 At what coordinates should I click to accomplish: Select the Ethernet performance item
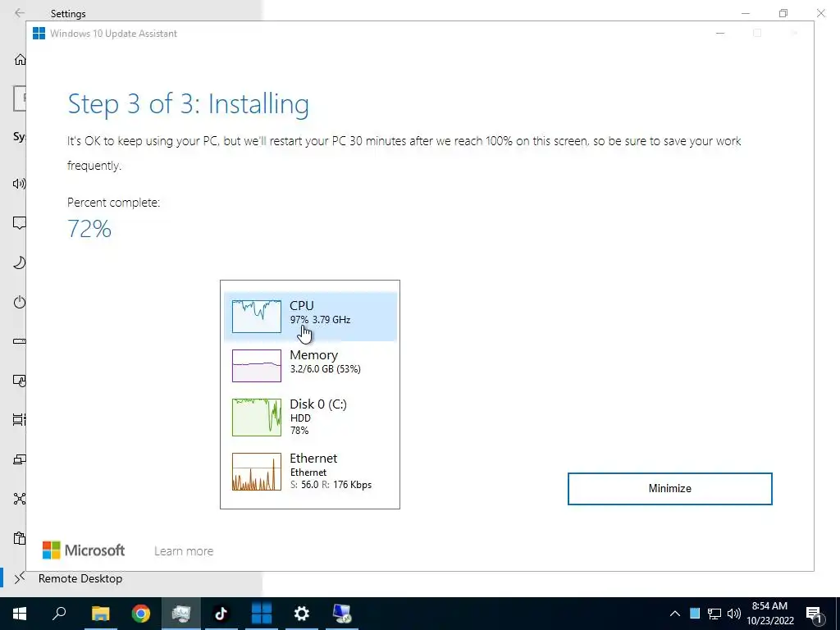point(310,472)
